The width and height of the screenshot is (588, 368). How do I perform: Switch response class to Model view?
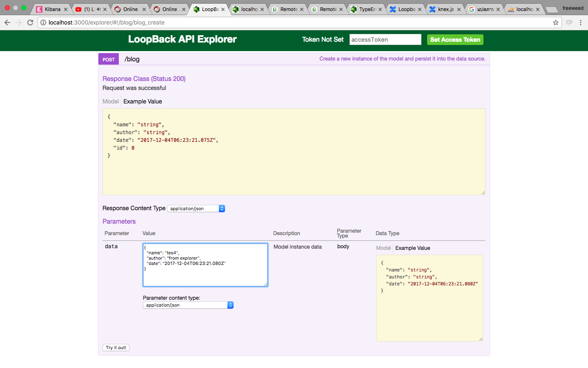coord(111,101)
